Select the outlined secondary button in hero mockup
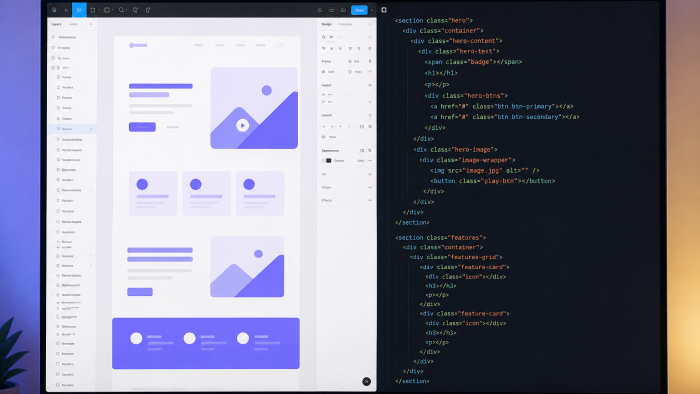 173,127
